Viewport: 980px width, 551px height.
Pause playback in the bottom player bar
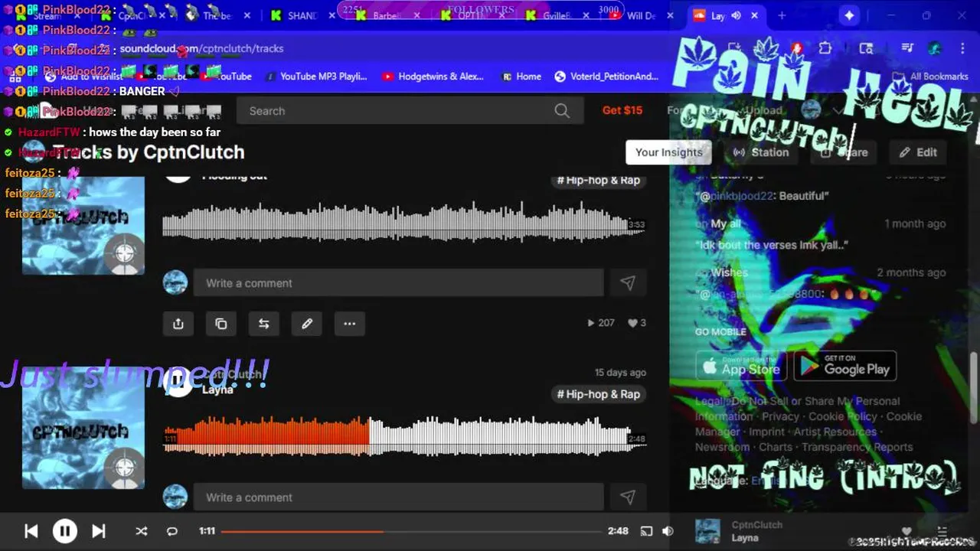[65, 531]
